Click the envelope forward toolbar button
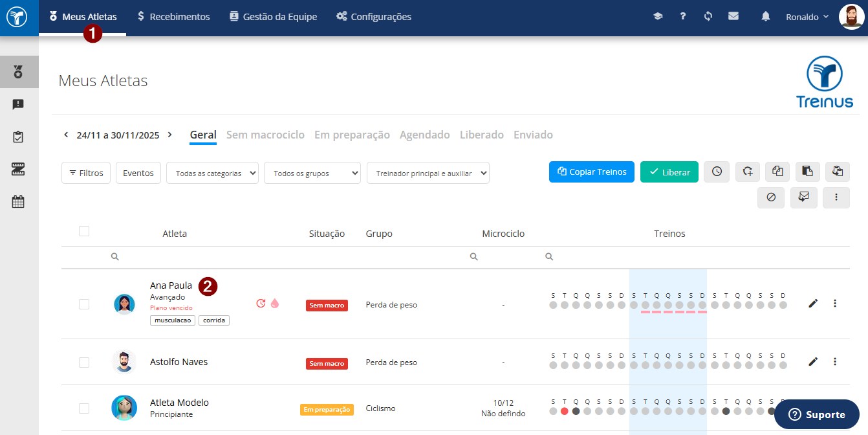Image resolution: width=868 pixels, height=435 pixels. (804, 197)
